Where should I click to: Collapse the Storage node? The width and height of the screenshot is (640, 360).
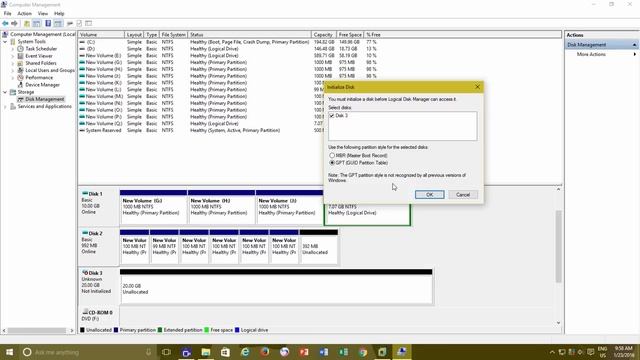[x=5, y=92]
